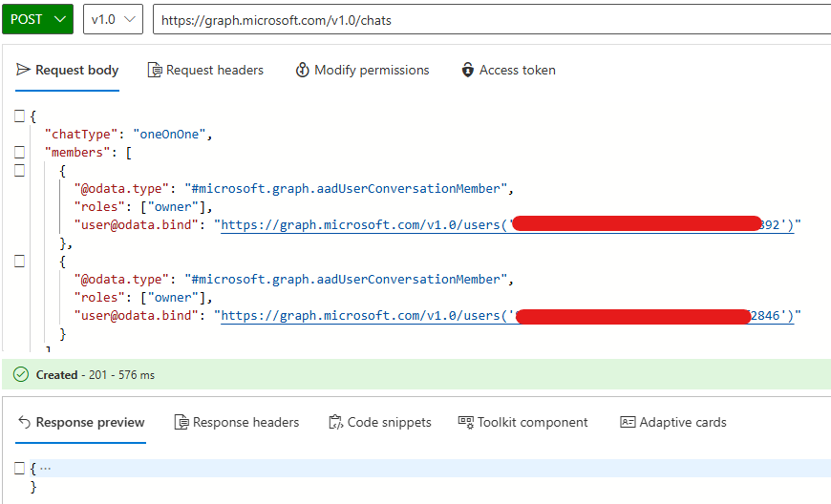This screenshot has height=504, width=831.
Task: Collapse the second member object fold box
Action: pos(20,261)
